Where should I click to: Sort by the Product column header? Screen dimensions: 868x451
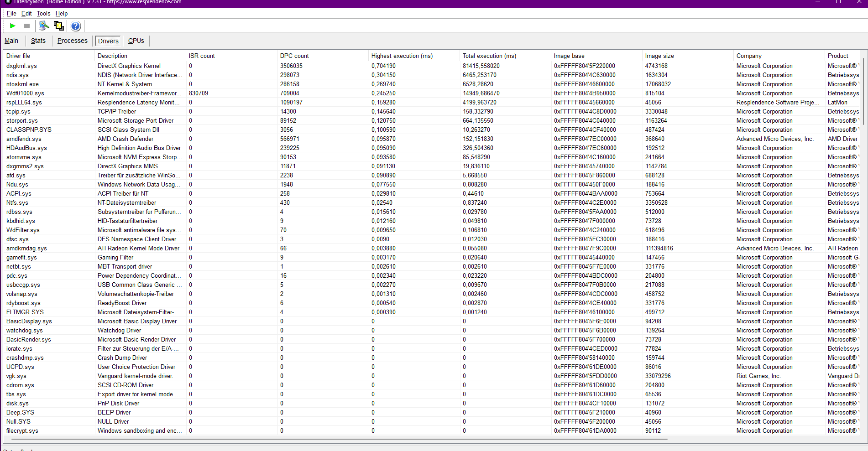843,56
